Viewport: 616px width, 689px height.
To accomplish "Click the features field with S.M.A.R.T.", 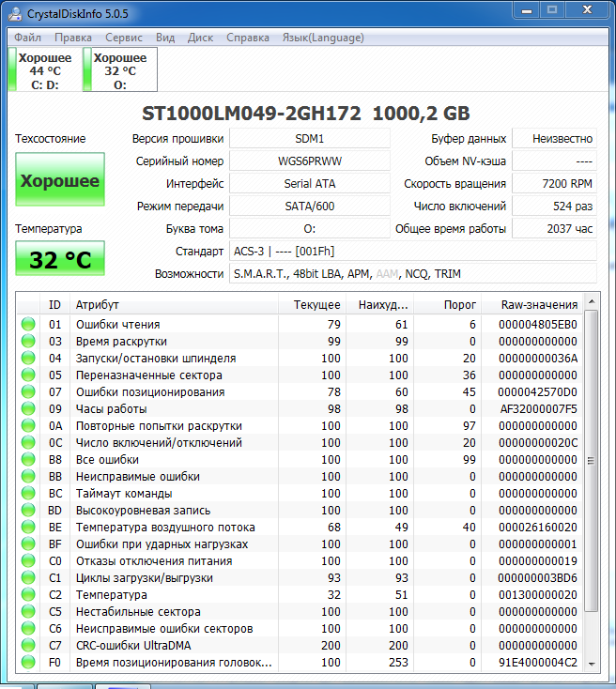I will 413,274.
